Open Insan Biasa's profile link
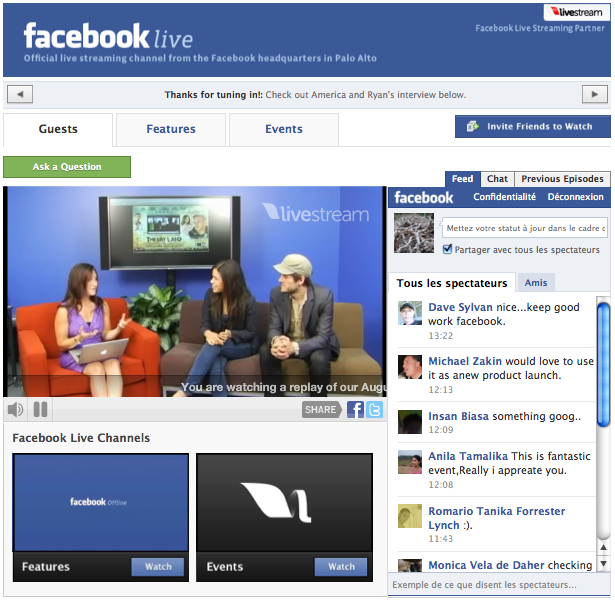Image resolution: width=615 pixels, height=601 pixels. click(x=458, y=416)
